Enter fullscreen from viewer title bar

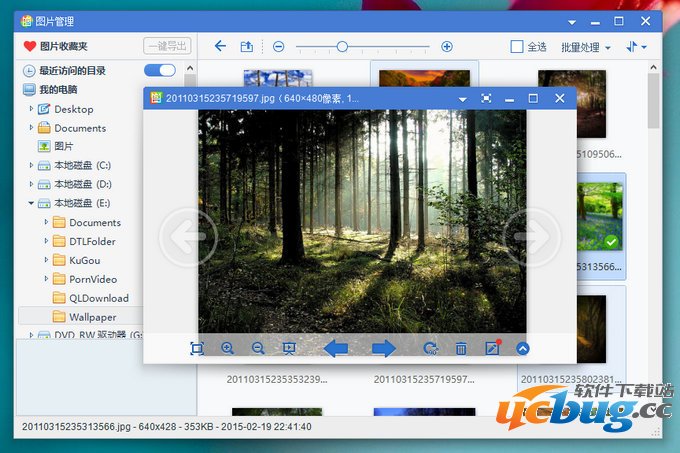click(x=486, y=98)
